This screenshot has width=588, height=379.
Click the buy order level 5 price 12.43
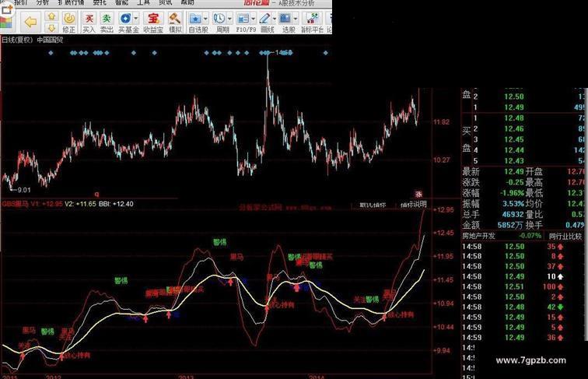click(x=514, y=161)
